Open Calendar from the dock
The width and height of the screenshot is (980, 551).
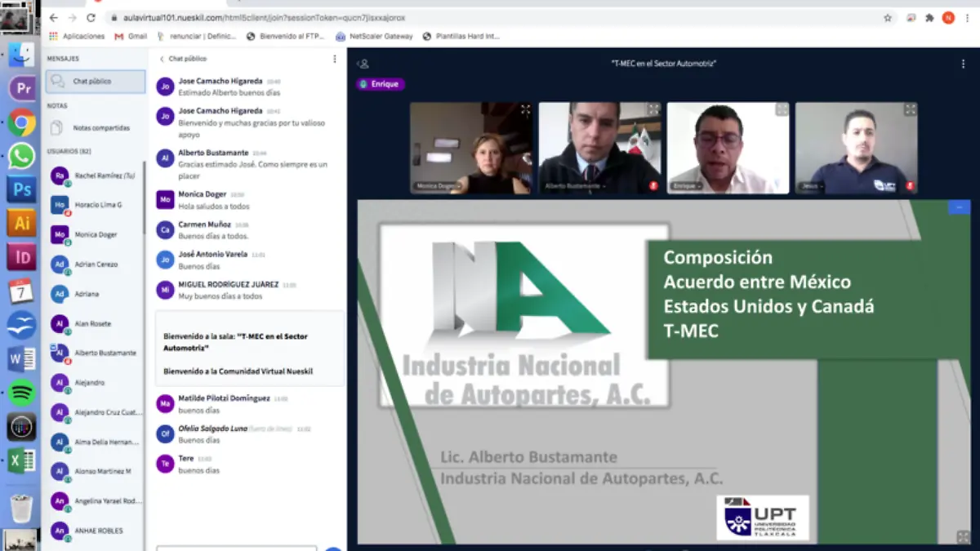point(21,291)
